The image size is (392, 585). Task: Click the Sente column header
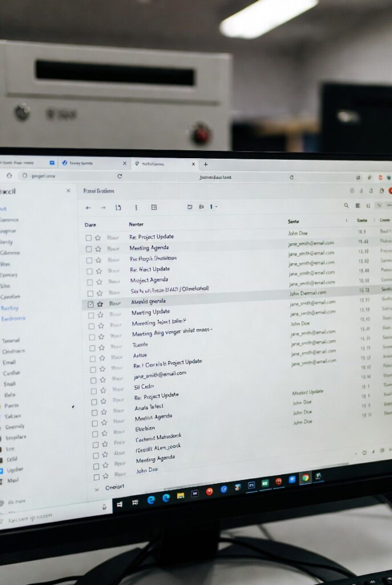click(294, 221)
